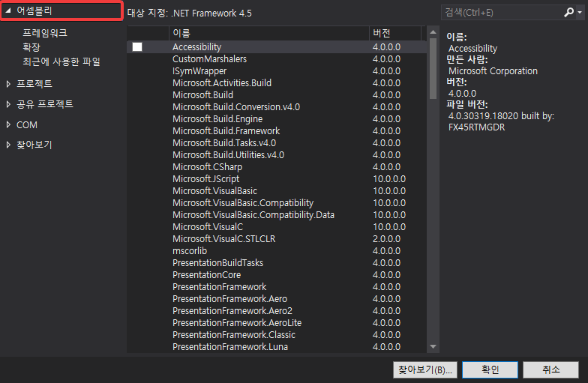The height and width of the screenshot is (383, 588).
Task: Click the scrollbar up arrow
Action: click(x=433, y=32)
